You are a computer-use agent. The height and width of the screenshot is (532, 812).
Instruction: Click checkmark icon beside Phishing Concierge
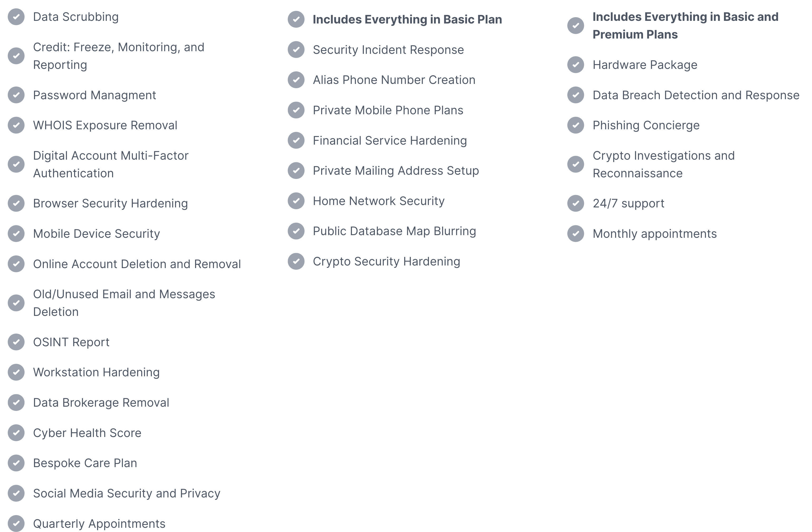point(576,125)
